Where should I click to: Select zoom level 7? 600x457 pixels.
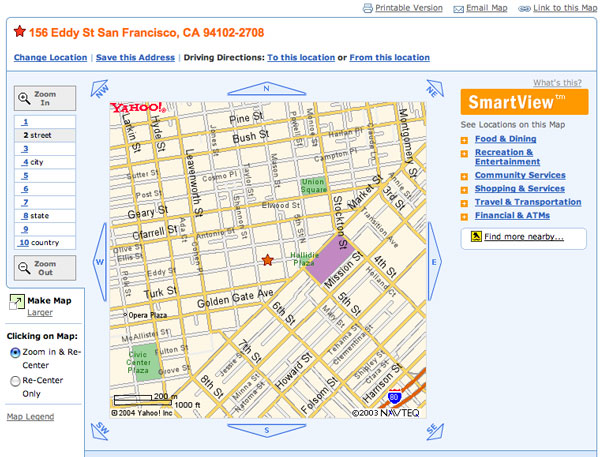point(45,202)
